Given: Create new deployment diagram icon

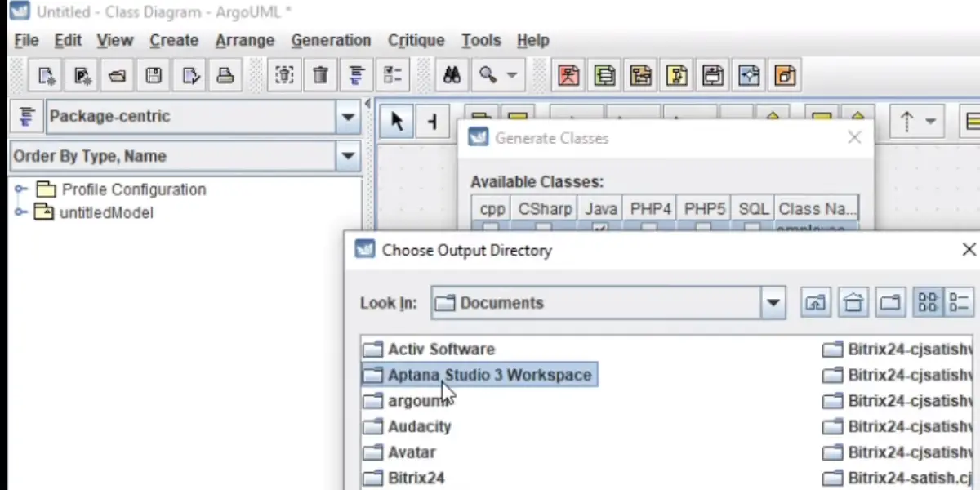Looking at the screenshot, I should [x=785, y=76].
